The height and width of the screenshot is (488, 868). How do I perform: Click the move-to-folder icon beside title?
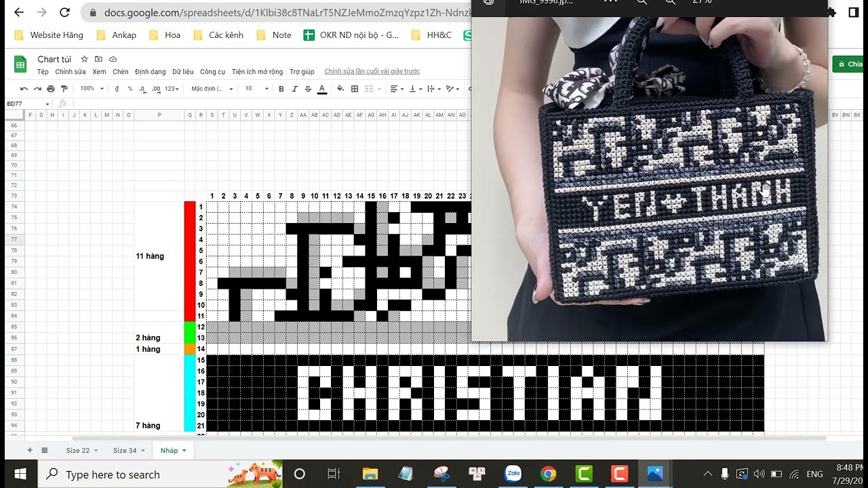(99, 59)
